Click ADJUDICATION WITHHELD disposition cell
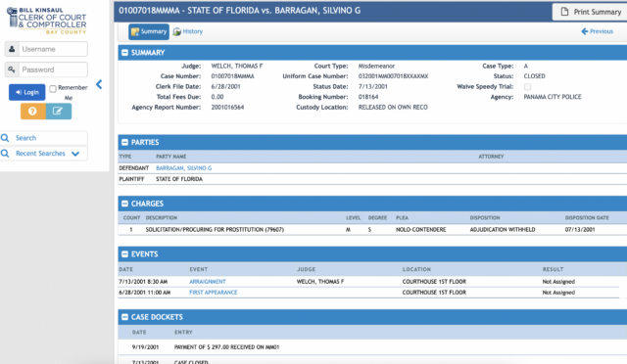This screenshot has height=364, width=627. pyautogui.click(x=503, y=230)
